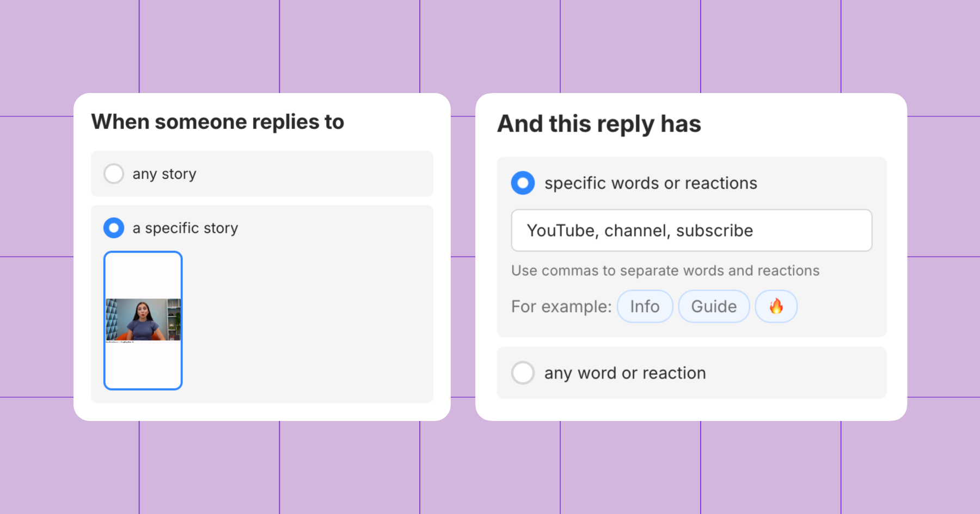Click the "Use commas to separate words" hint
Viewport: 980px width, 514px height.
[x=665, y=270]
